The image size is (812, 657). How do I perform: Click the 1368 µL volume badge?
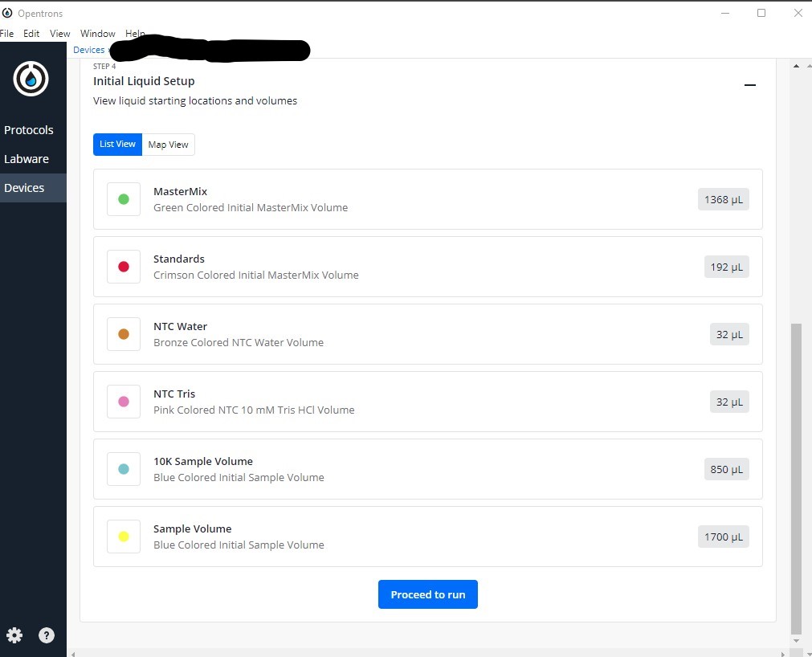[723, 199]
